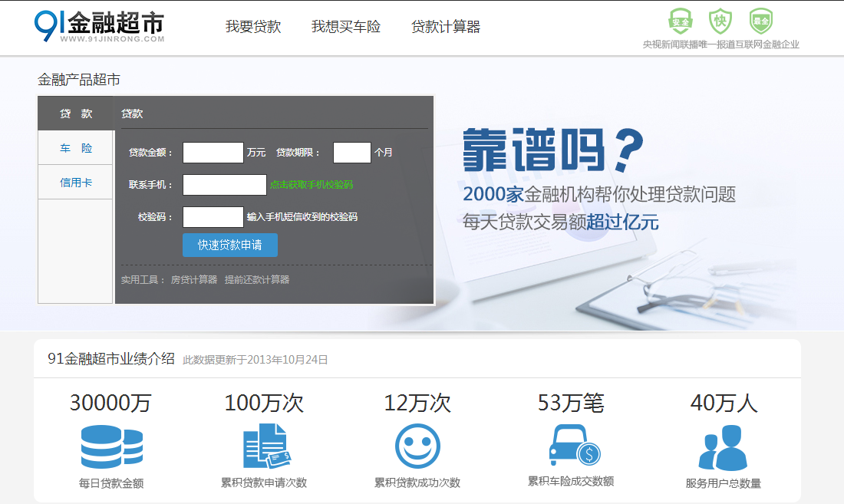The image size is (844, 504).
Task: Focus the 贷款金额 input field
Action: pos(213,153)
